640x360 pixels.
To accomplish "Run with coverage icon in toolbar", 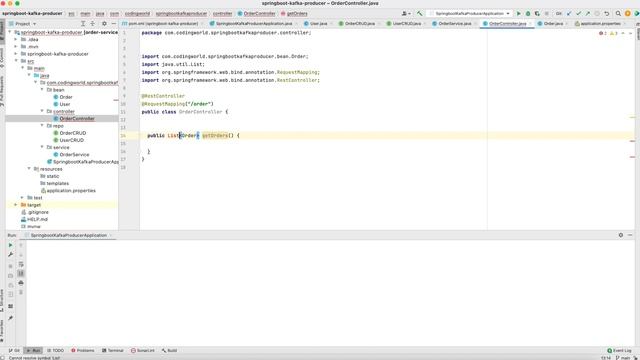I will point(537,13).
